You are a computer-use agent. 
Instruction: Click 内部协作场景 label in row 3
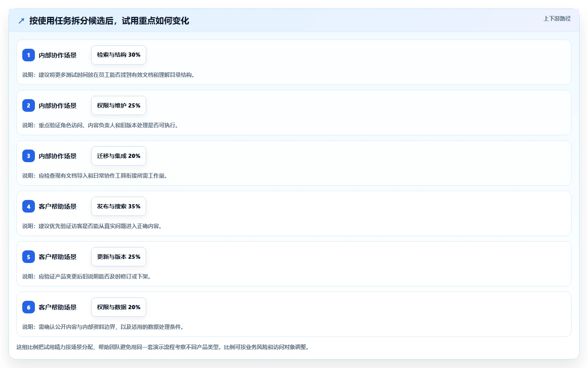coord(58,156)
